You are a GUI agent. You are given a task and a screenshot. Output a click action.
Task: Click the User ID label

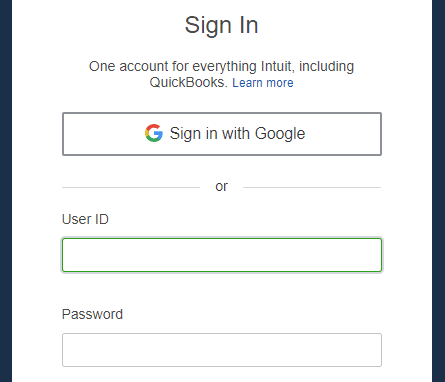tap(85, 219)
